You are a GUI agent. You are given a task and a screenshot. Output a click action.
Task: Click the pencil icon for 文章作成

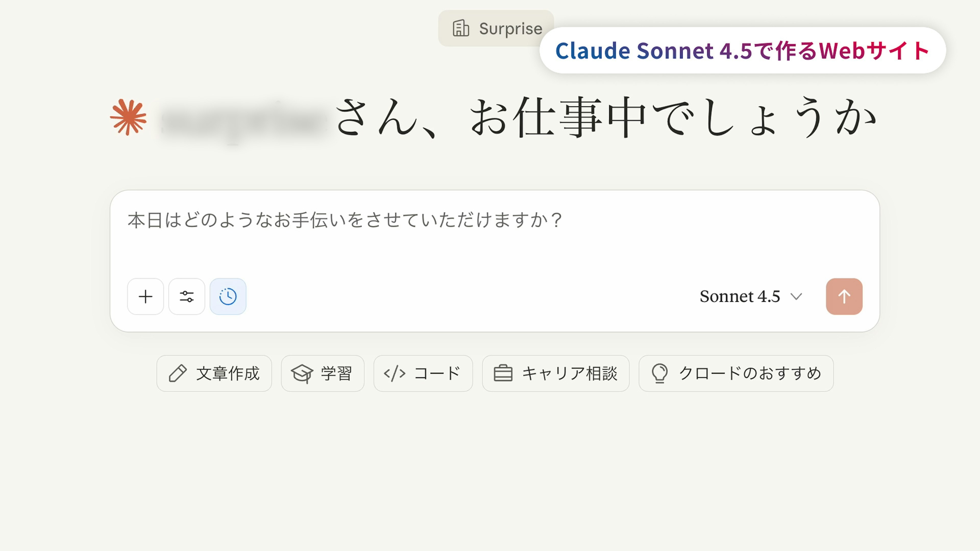click(x=178, y=373)
